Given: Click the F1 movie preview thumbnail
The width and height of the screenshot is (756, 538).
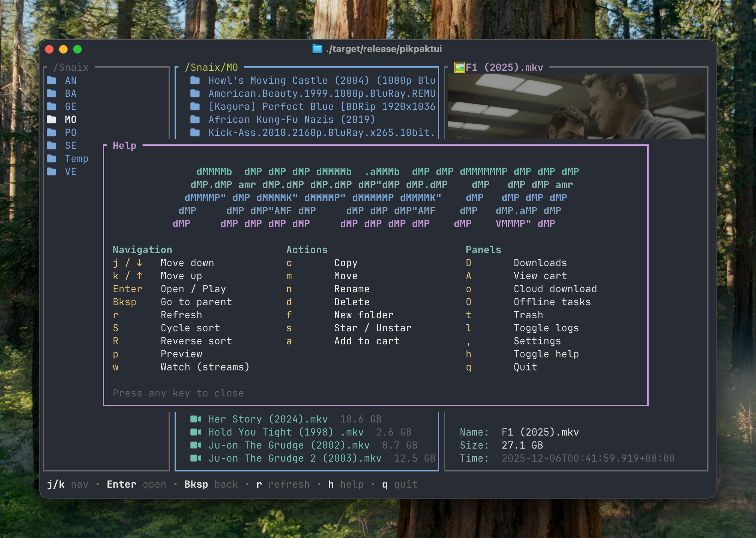Looking at the screenshot, I should pos(576,106).
